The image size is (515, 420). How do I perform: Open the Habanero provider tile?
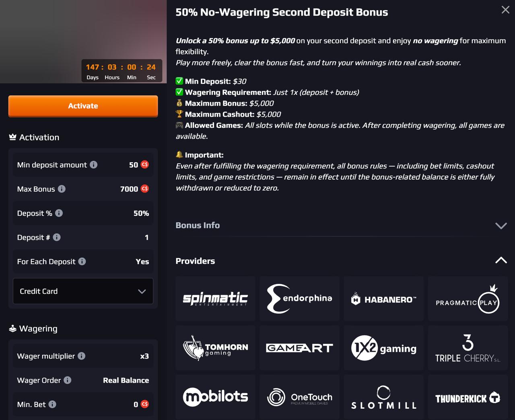(383, 298)
